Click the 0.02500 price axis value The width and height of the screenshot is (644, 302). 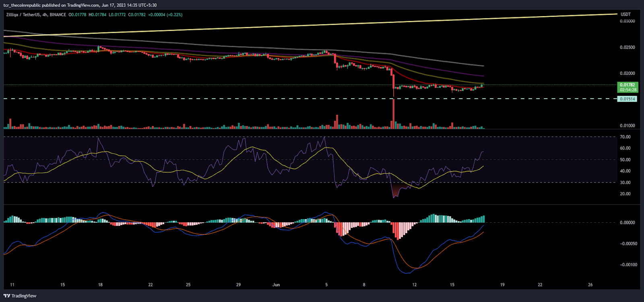click(x=627, y=47)
